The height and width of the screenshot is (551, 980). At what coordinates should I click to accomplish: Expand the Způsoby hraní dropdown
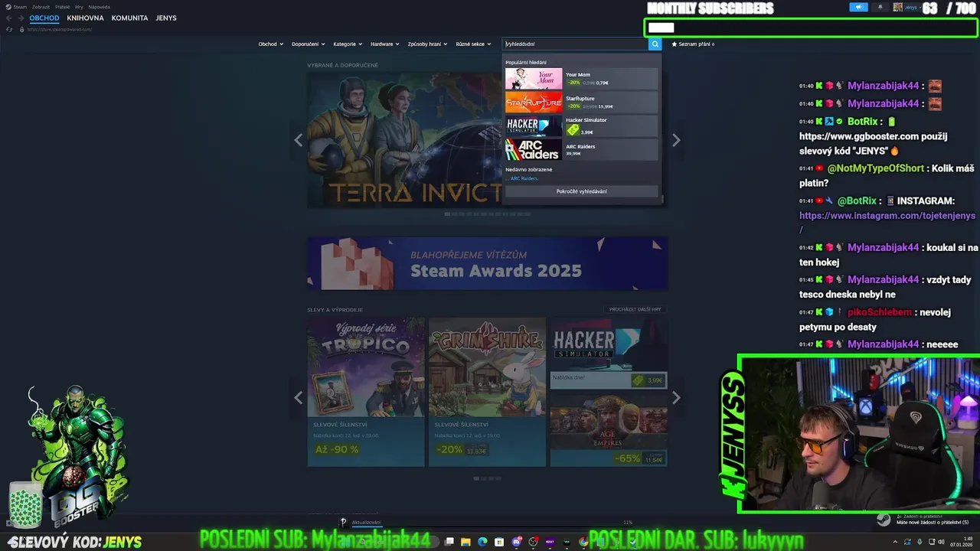427,44
